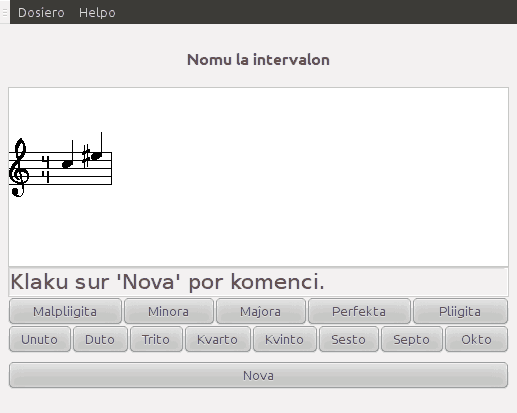Choose the Okto interval button
Screen dimensions: 517x413
(477, 339)
